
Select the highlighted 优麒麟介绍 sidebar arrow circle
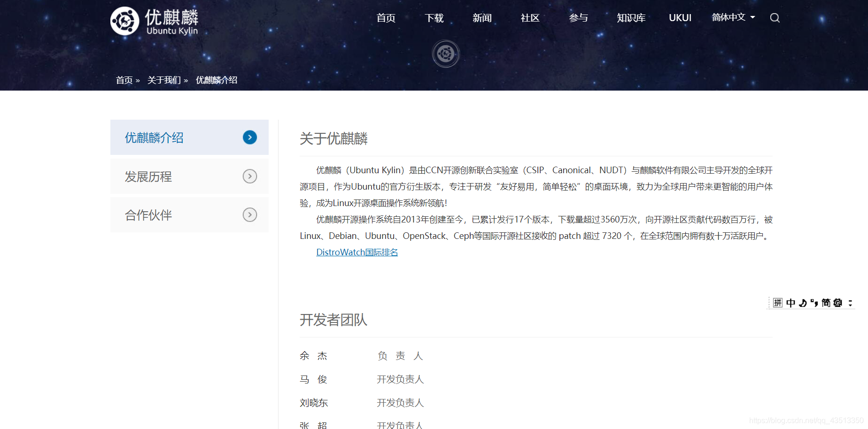click(x=250, y=137)
